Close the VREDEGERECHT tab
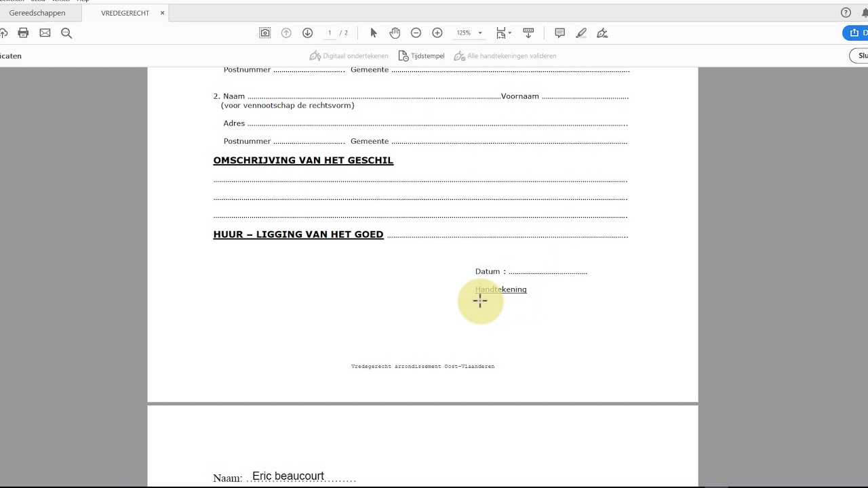This screenshot has height=488, width=868. pyautogui.click(x=162, y=13)
